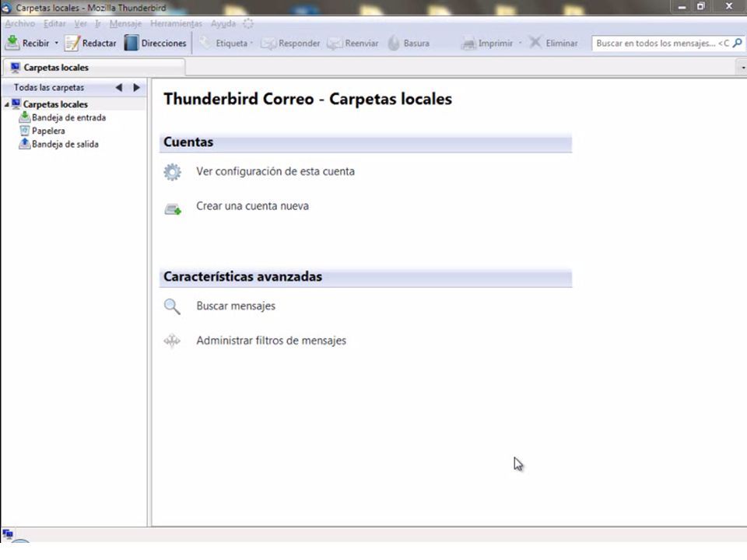Screen dimensions: 747x560
Task: Click the Características avanzadas section header
Action: coord(366,277)
